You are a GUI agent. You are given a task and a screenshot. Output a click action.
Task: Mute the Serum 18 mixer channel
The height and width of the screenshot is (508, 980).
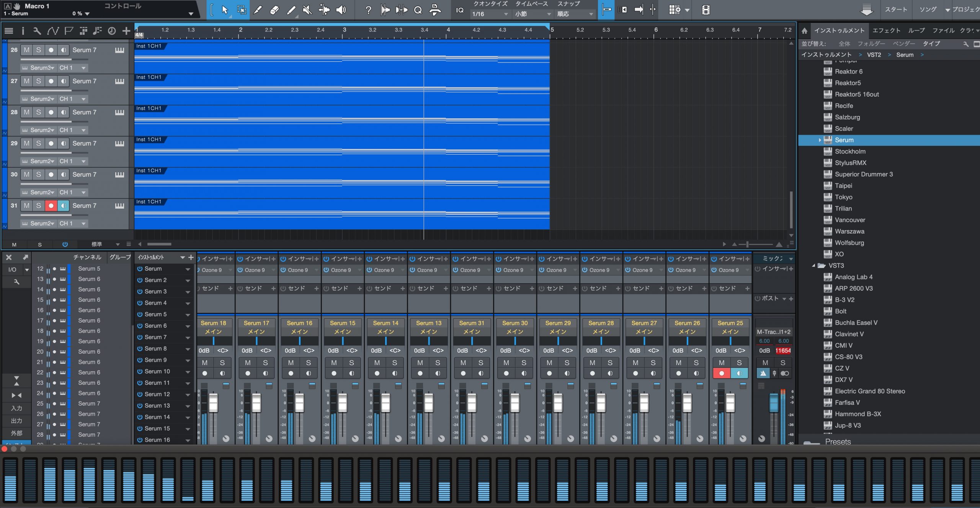coord(205,363)
